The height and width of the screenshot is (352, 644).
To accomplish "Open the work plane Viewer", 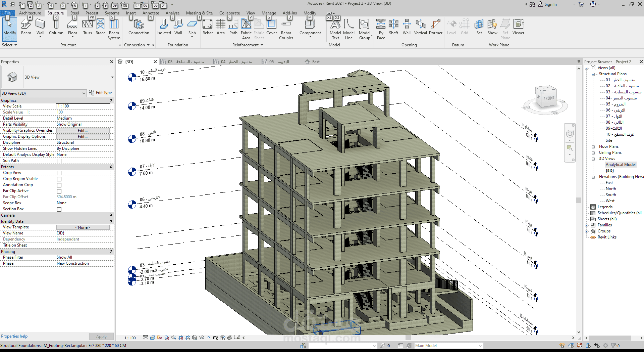I will click(518, 27).
